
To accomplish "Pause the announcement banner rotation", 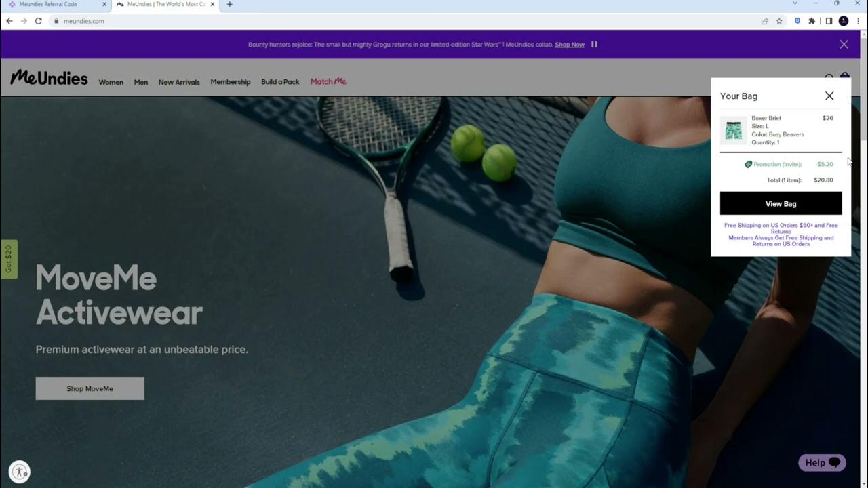I will click(594, 45).
